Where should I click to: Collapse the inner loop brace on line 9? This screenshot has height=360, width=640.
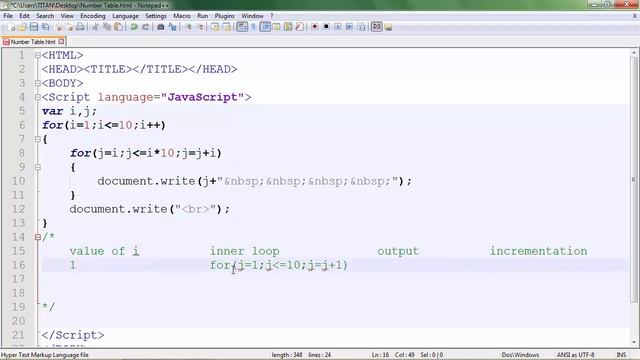click(38, 167)
